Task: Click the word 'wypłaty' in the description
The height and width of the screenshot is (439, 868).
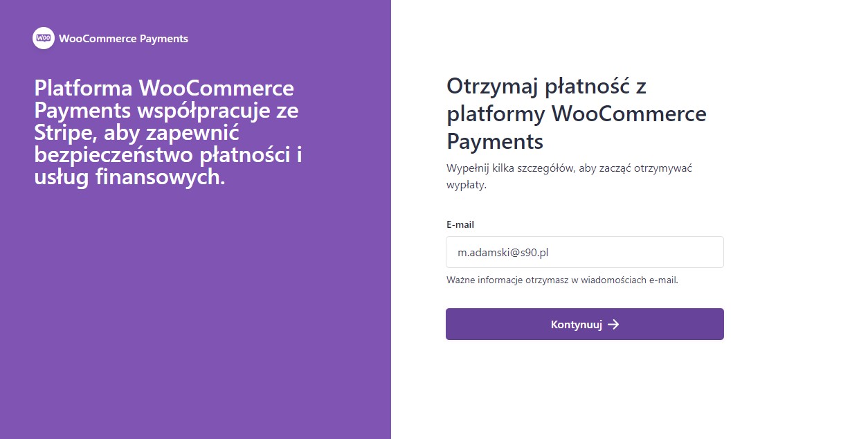Action: (x=467, y=186)
